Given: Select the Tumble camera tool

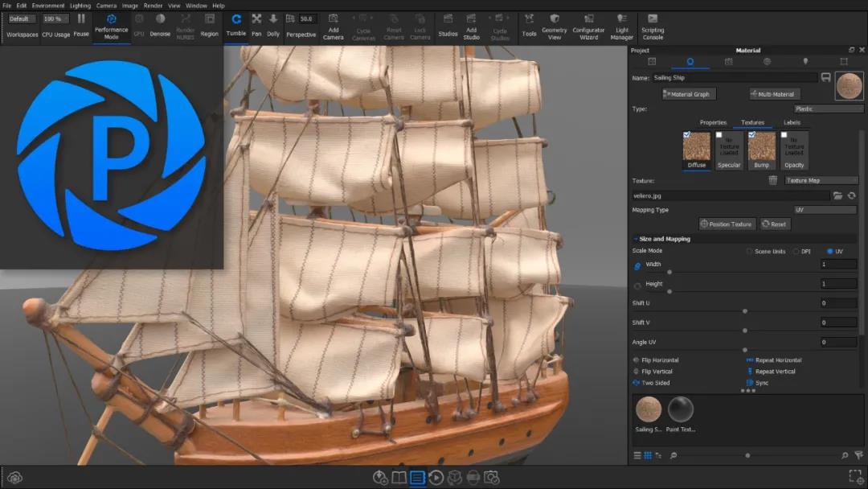Looking at the screenshot, I should [x=236, y=25].
